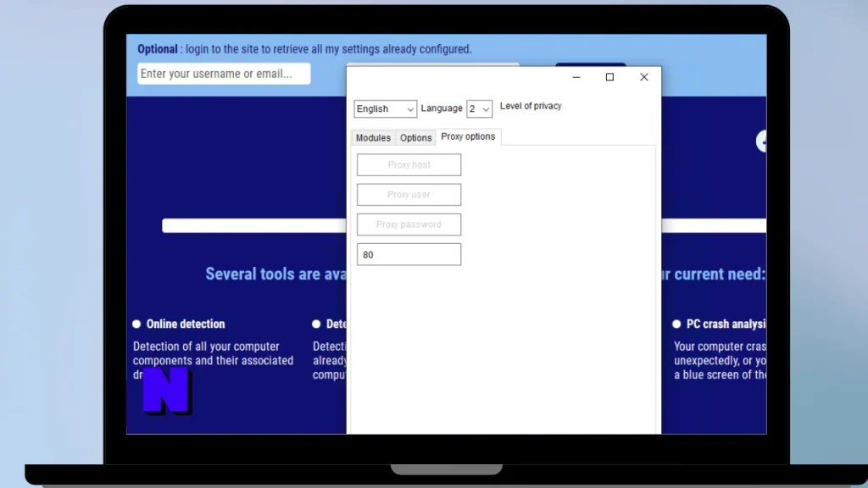Switch to the Options tab

coord(415,138)
